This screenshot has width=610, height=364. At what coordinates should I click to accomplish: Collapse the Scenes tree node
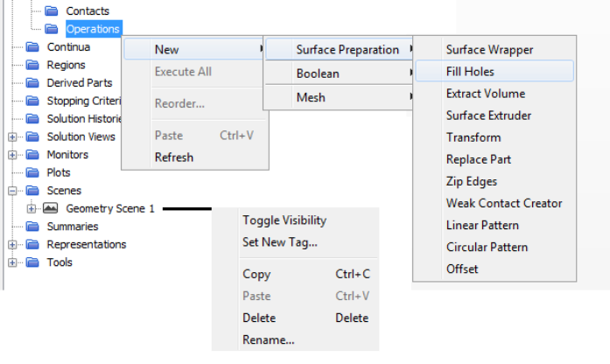click(12, 191)
